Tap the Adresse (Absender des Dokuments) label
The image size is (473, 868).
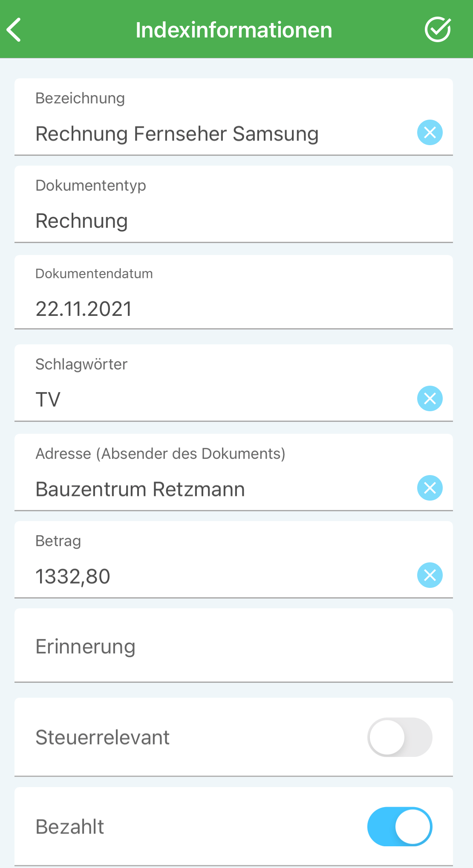click(160, 454)
